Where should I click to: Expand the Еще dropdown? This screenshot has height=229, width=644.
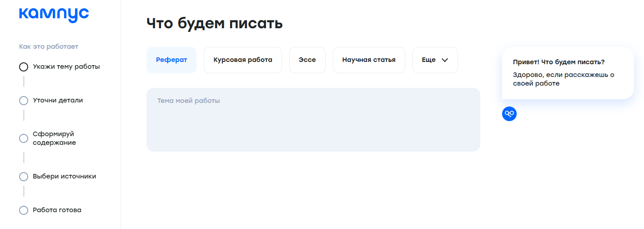[435, 60]
